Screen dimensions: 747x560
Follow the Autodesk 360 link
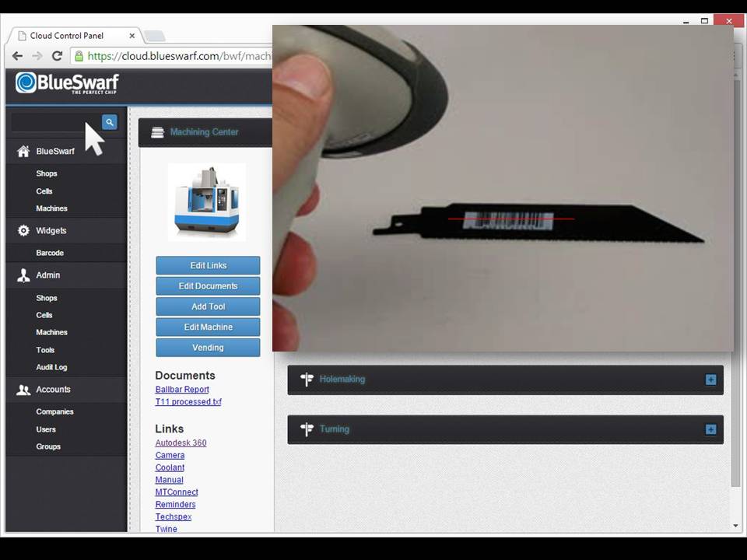181,443
